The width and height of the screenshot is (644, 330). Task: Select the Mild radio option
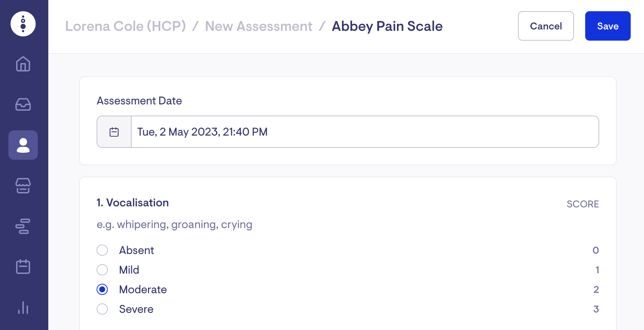coord(102,270)
